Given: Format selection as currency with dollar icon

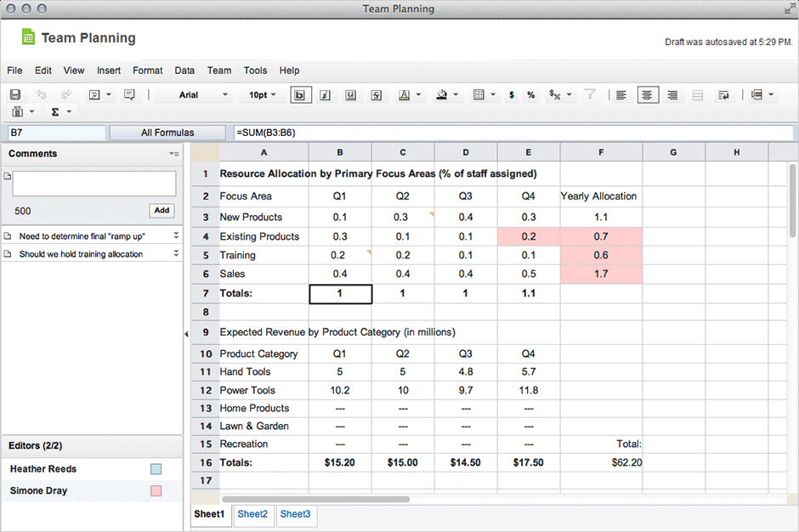Looking at the screenshot, I should click(511, 95).
